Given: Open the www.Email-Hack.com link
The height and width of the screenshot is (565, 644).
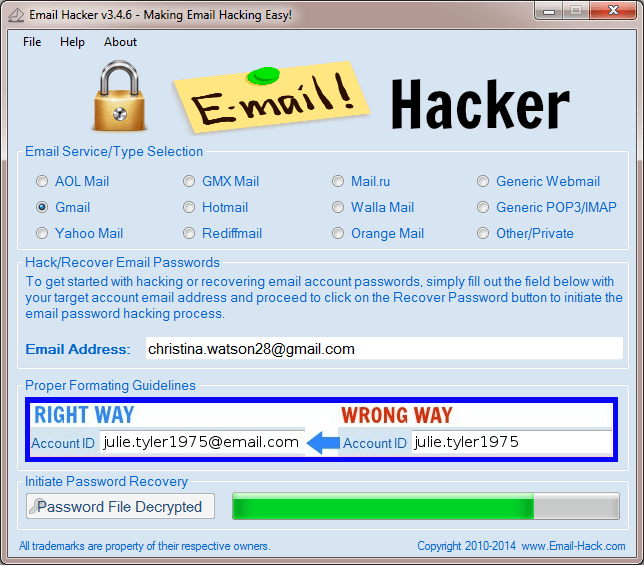Looking at the screenshot, I should click(x=573, y=546).
